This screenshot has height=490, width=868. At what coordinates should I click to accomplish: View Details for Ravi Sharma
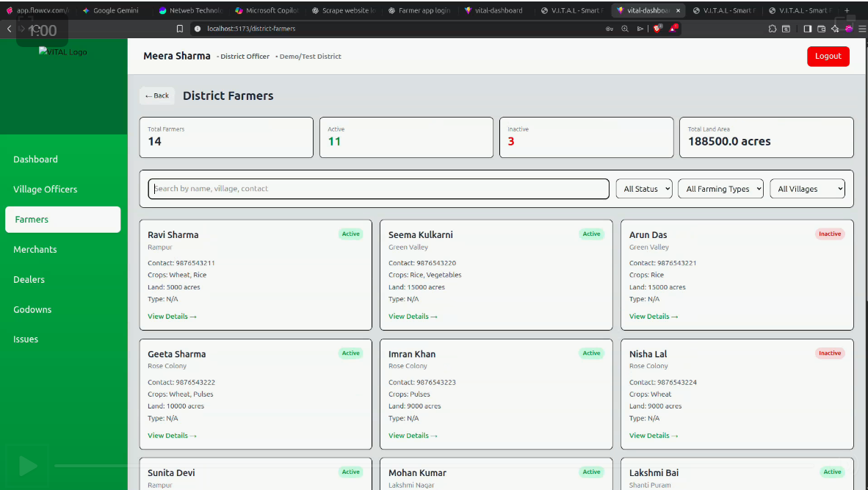172,317
